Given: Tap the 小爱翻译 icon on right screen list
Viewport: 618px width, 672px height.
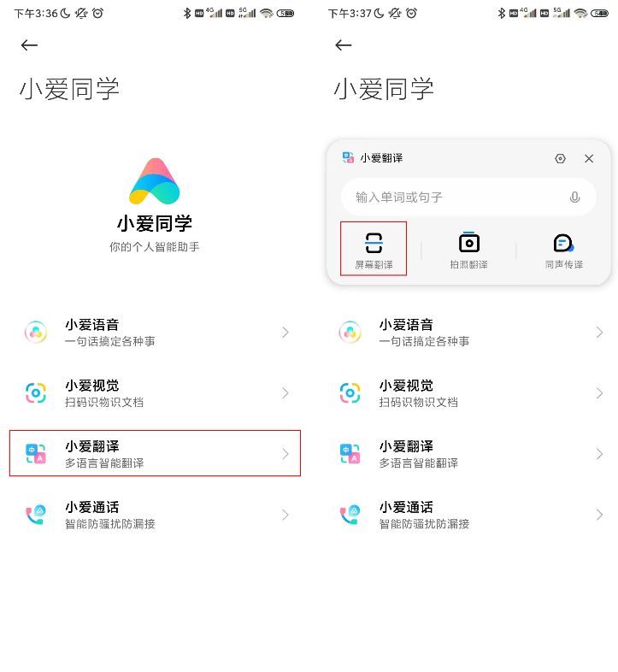Looking at the screenshot, I should [x=350, y=454].
